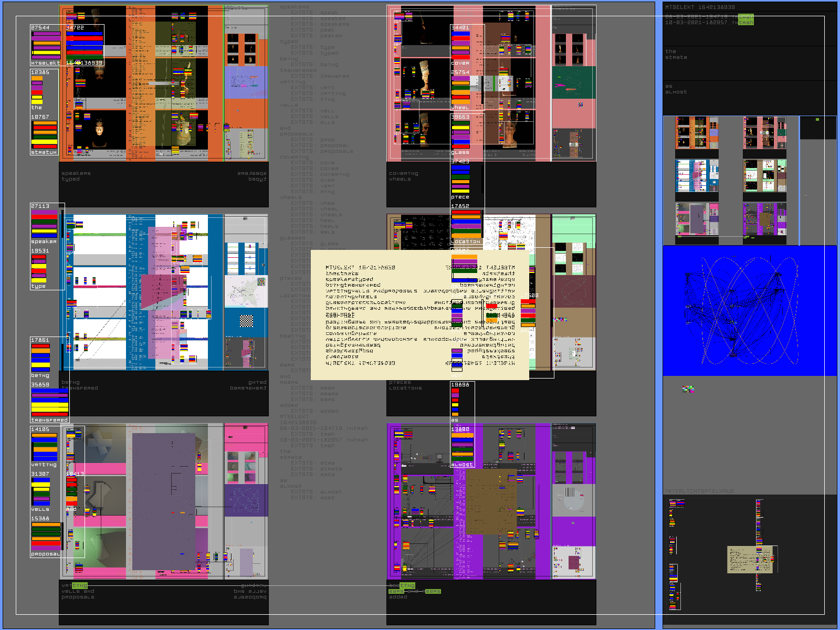
Task: Click the 'MISELEKT 1642138939' title in the right panel
Action: tap(700, 7)
